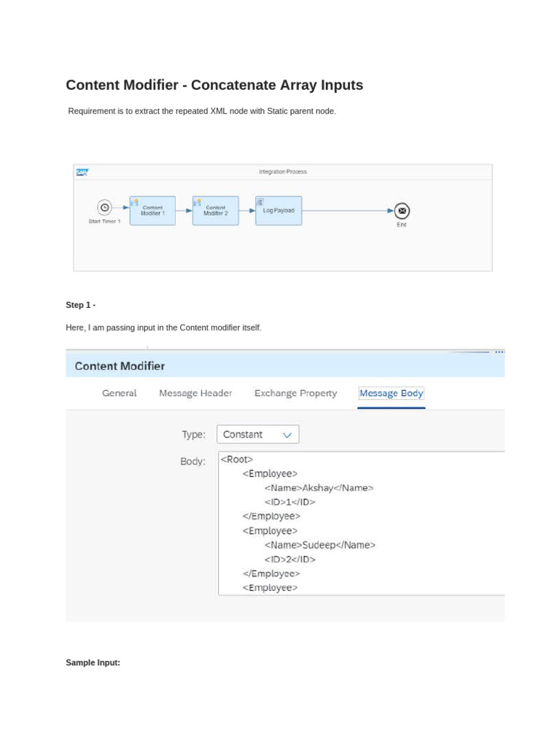Click the Sudeep name line in Body
Viewport: 560px width, 747px height.
coord(319,545)
